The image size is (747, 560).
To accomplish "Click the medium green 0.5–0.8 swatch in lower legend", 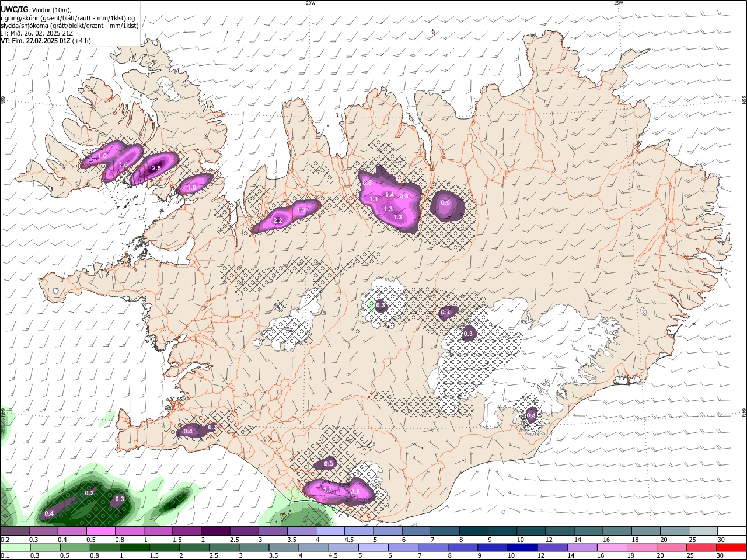I will coord(75,548).
